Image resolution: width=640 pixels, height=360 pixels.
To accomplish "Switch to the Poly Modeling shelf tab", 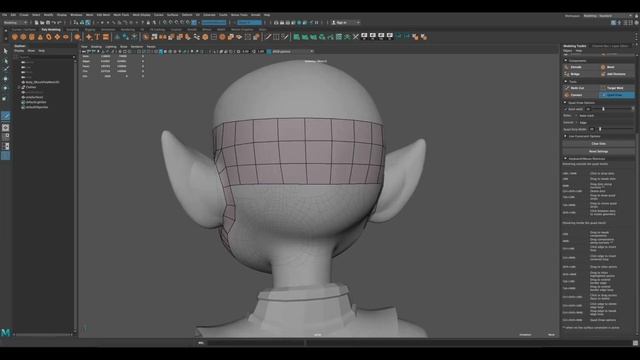I will [x=51, y=30].
